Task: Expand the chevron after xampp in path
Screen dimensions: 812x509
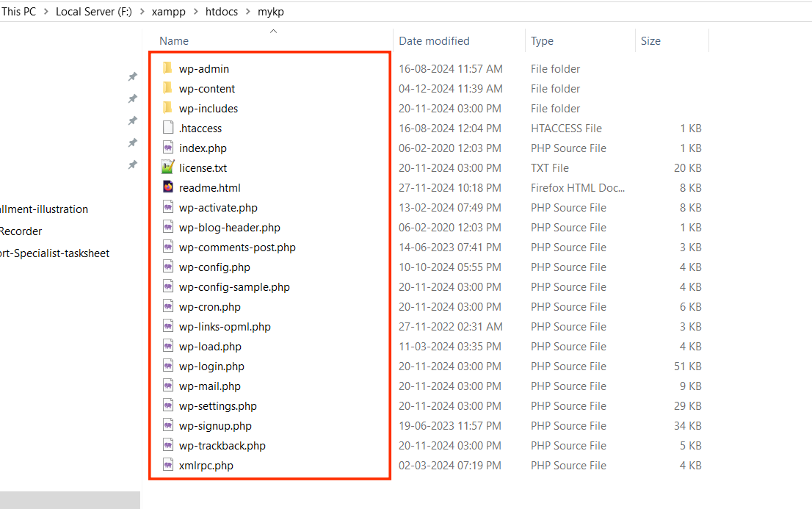Action: 195,12
